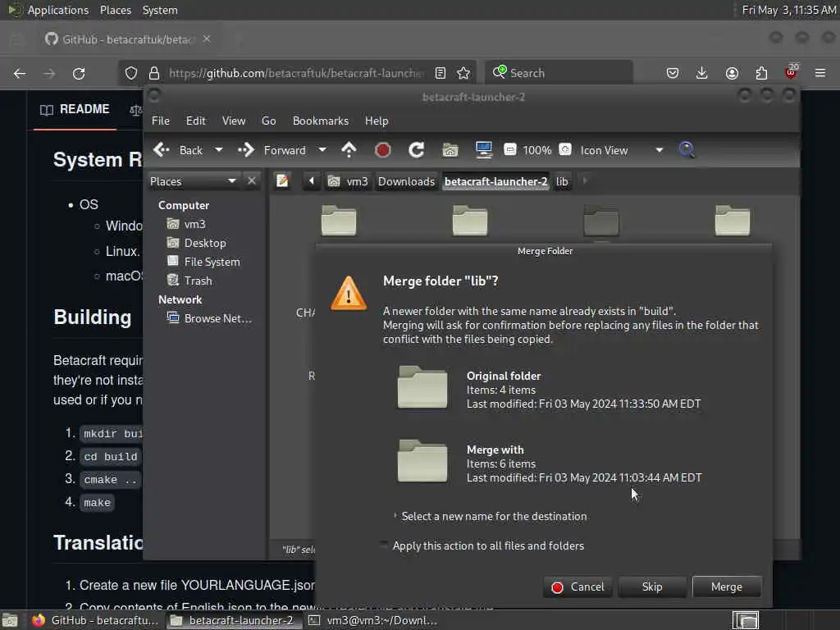Open the View menu
Image resolution: width=840 pixels, height=630 pixels.
click(x=234, y=121)
